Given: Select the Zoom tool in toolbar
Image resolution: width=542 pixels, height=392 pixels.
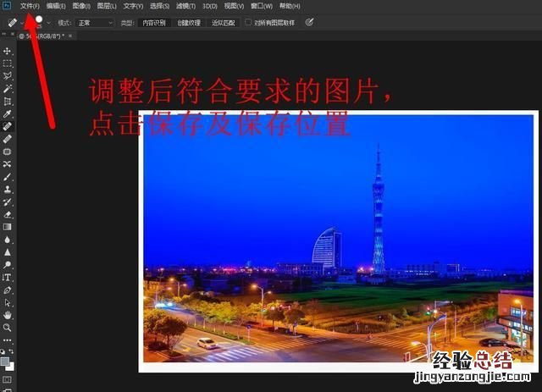Looking at the screenshot, I should pyautogui.click(x=8, y=327).
